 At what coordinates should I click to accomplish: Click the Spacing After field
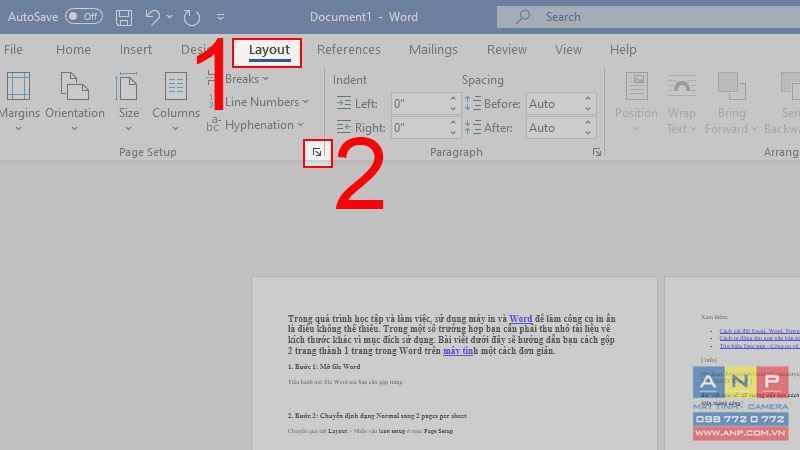(x=555, y=128)
